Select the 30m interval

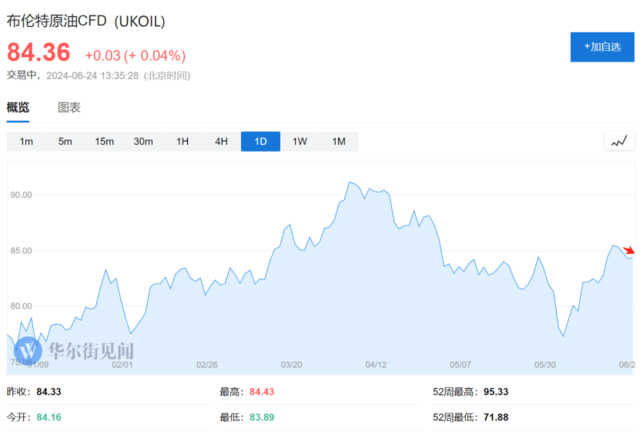coord(143,141)
